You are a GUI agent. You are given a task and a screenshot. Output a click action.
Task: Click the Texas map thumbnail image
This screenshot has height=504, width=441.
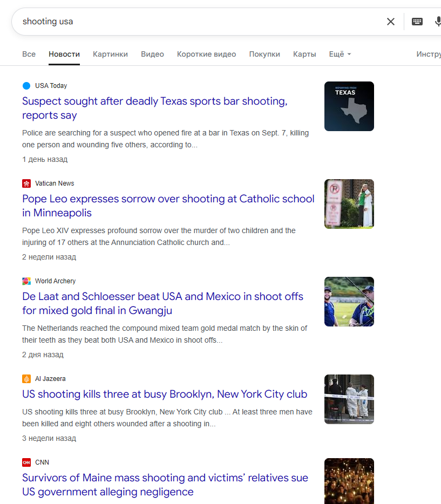349,106
